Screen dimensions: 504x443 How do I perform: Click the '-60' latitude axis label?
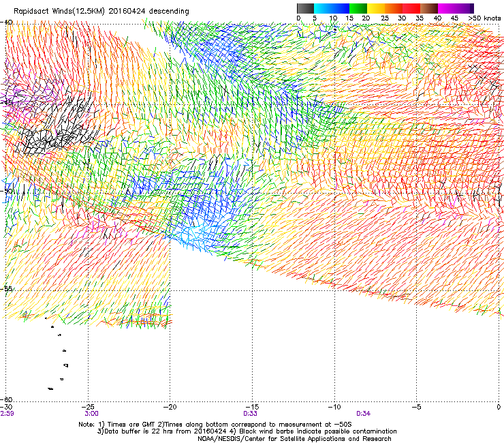coord(6,399)
